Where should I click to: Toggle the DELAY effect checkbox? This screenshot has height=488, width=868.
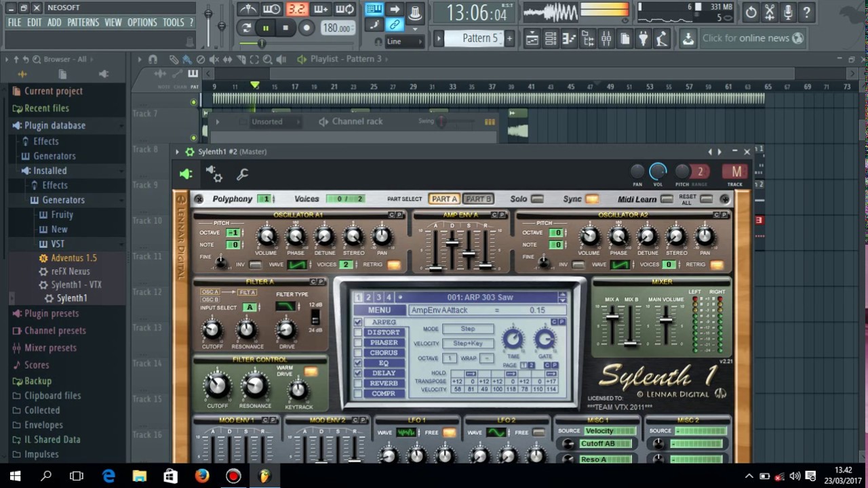pyautogui.click(x=358, y=373)
